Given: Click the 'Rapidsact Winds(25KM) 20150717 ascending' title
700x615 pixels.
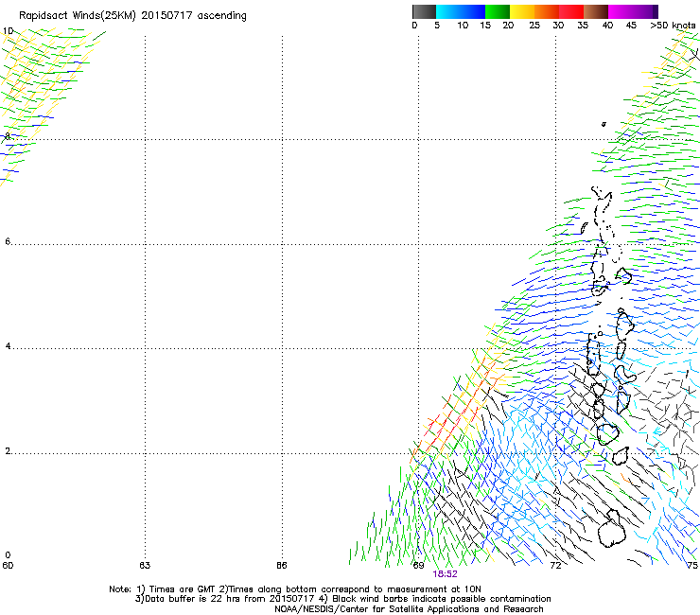Looking at the screenshot, I should (x=132, y=16).
